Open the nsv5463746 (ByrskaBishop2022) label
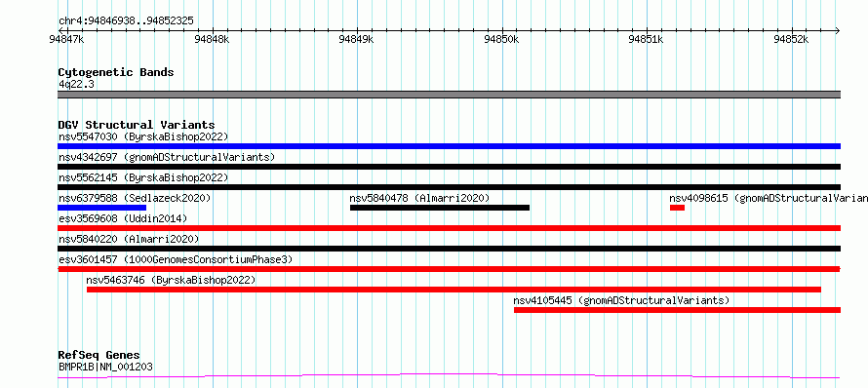This screenshot has height=388, width=868. pos(171,280)
